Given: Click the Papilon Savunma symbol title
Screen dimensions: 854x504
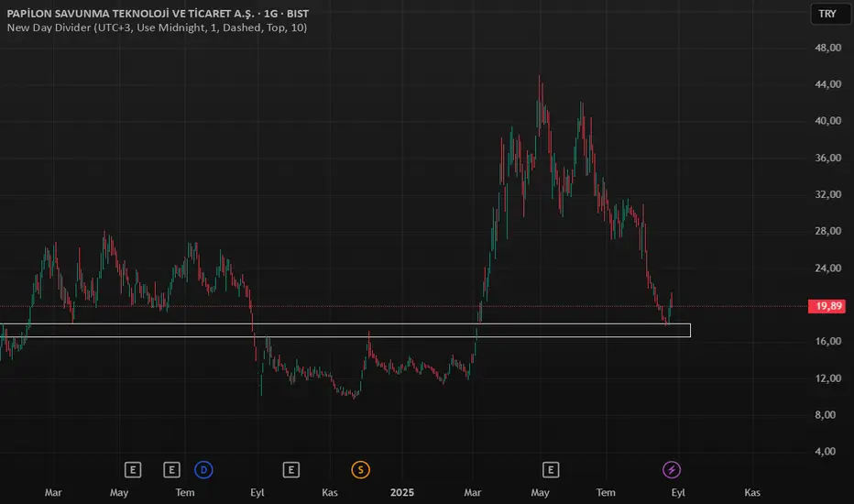Looking at the screenshot, I should [158, 13].
